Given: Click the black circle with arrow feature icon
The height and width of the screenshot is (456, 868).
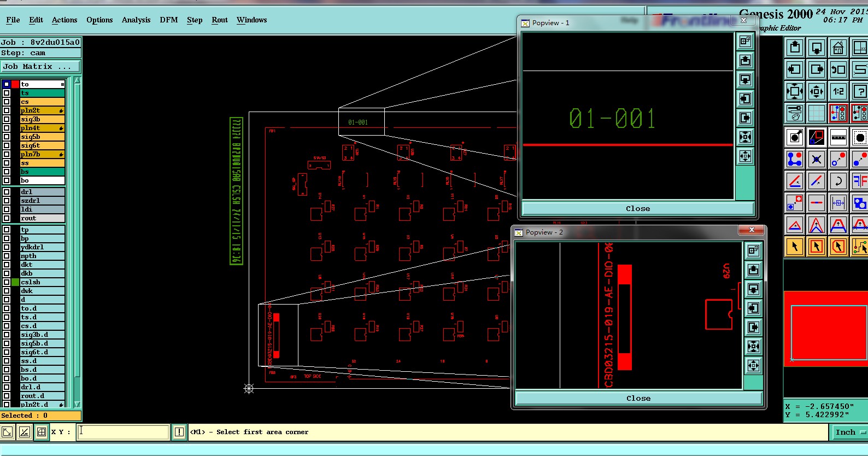Looking at the screenshot, I should pos(795,137).
